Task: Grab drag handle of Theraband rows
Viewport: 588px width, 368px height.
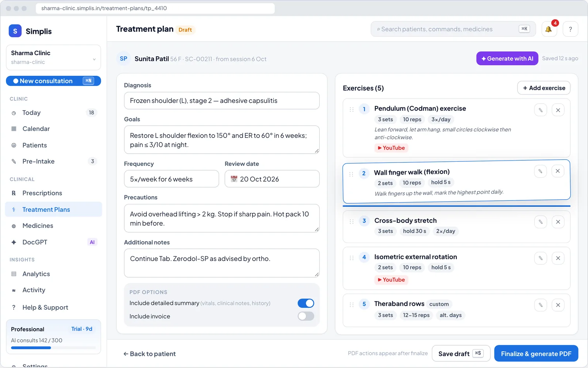Action: point(352,304)
